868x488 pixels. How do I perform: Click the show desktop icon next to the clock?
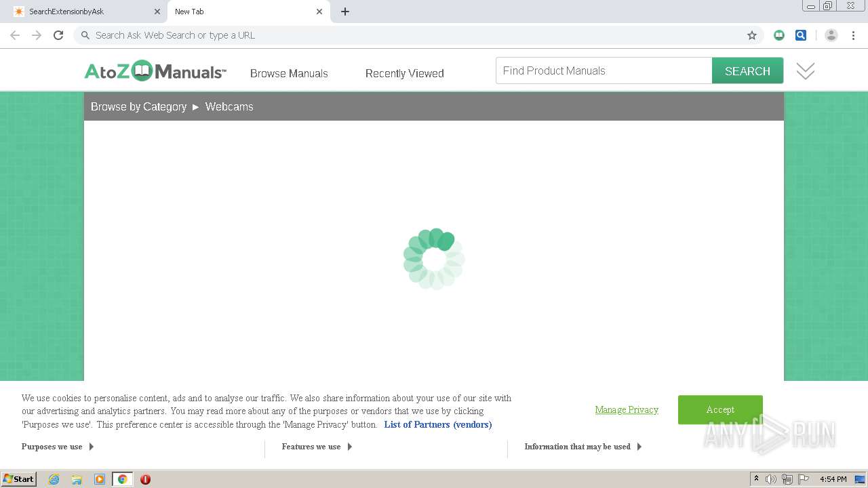tap(860, 479)
